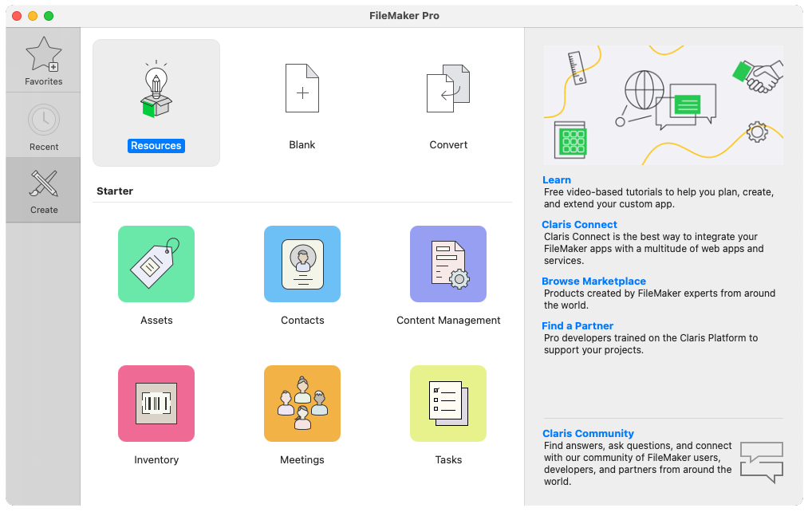
Task: Click the Convert documents icon
Action: [448, 89]
